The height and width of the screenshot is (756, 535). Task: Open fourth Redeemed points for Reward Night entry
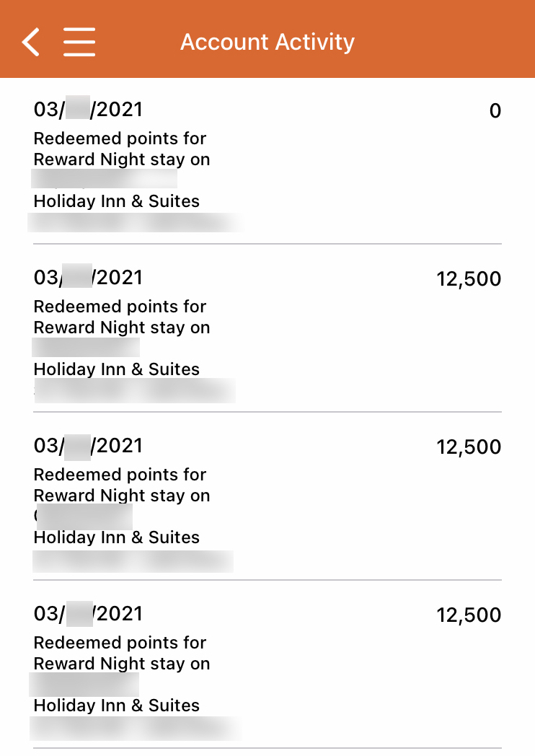click(x=121, y=654)
